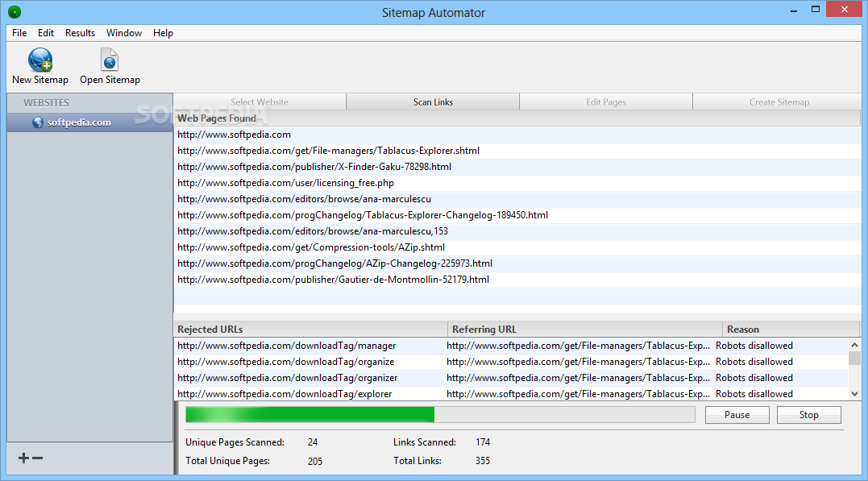Stop the link scan
This screenshot has width=868, height=481.
pos(809,415)
